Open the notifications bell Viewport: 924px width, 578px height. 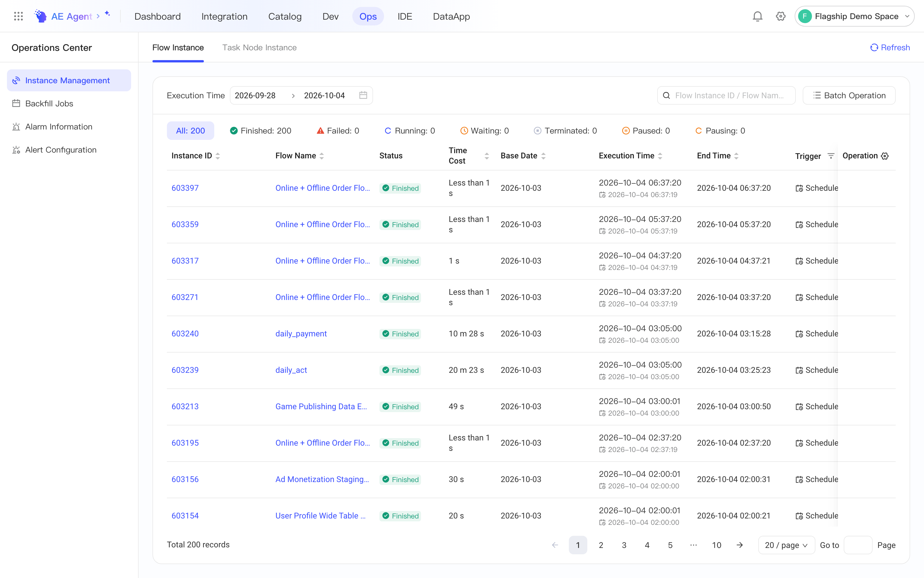[757, 16]
